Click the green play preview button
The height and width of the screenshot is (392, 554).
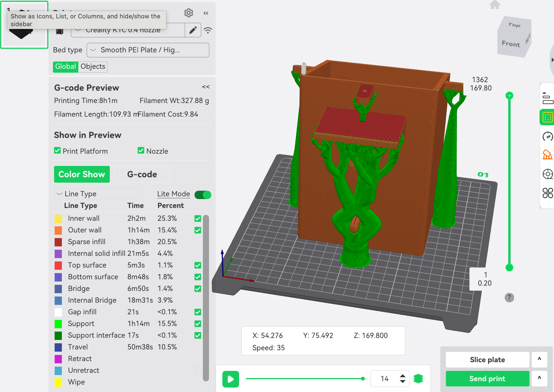230,379
